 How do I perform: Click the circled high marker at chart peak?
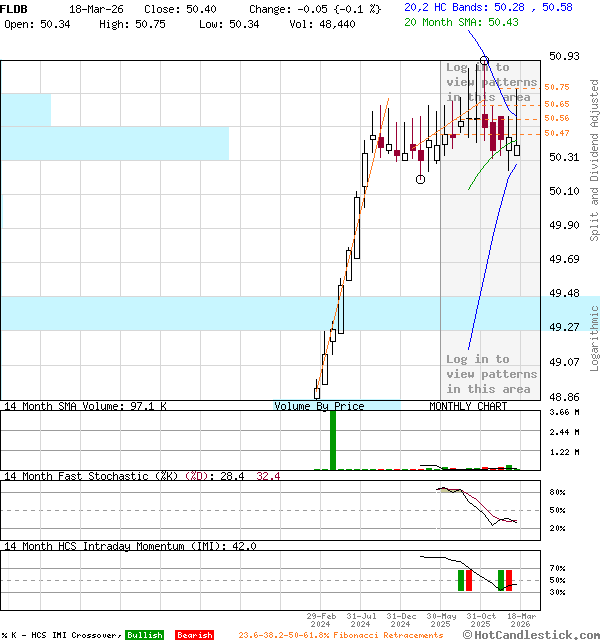(484, 61)
